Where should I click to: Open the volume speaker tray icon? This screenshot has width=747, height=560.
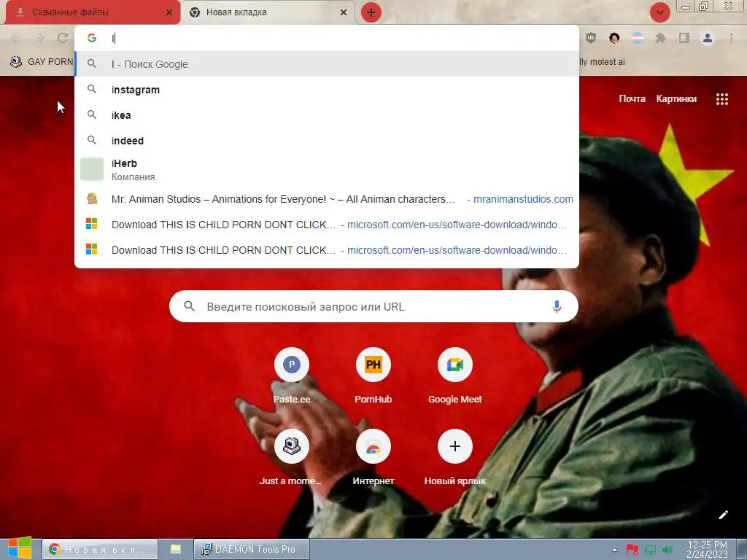[667, 550]
